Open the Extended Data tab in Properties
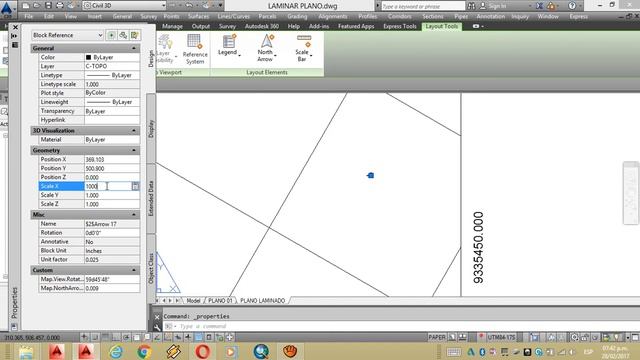Screen dimensions: 640x360 pos(151,198)
